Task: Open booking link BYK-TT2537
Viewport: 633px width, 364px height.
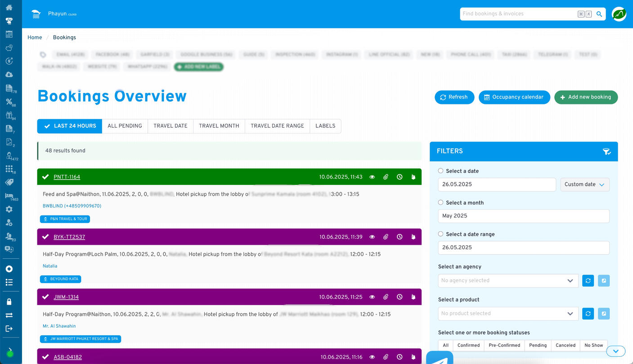Action: coord(69,237)
